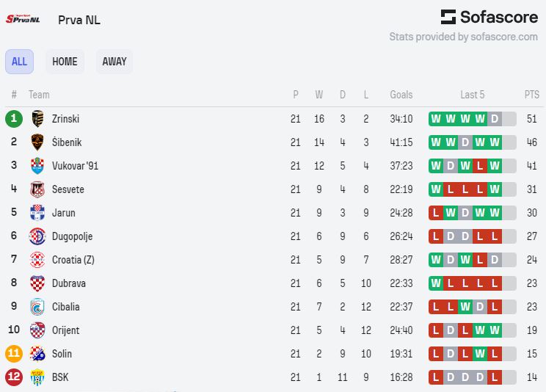Switch to the AWAY standings tab

tap(114, 62)
